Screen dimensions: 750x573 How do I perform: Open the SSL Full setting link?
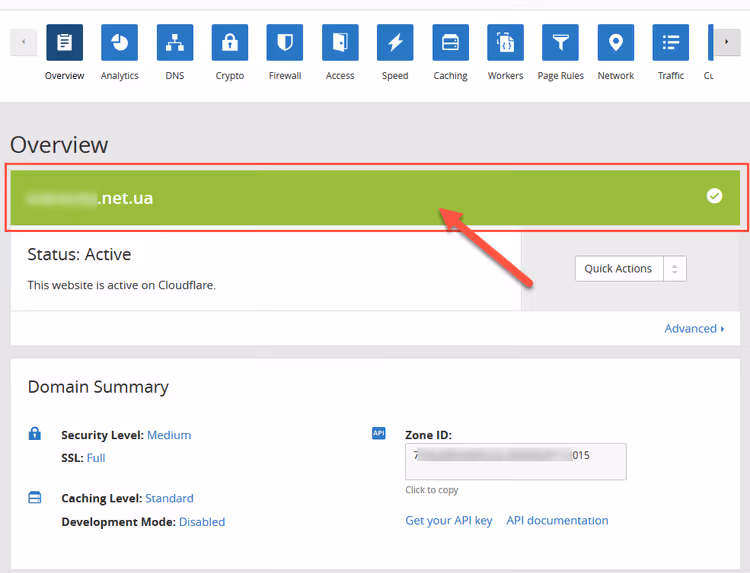pyautogui.click(x=96, y=458)
